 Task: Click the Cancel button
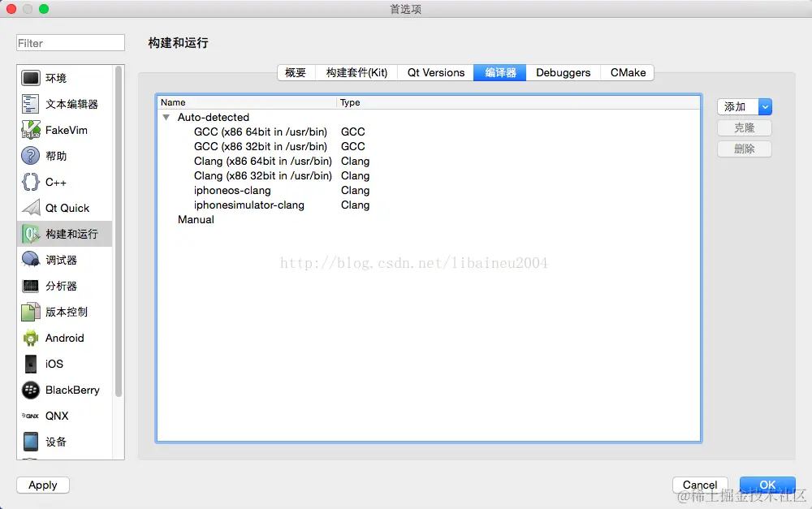pyautogui.click(x=700, y=485)
